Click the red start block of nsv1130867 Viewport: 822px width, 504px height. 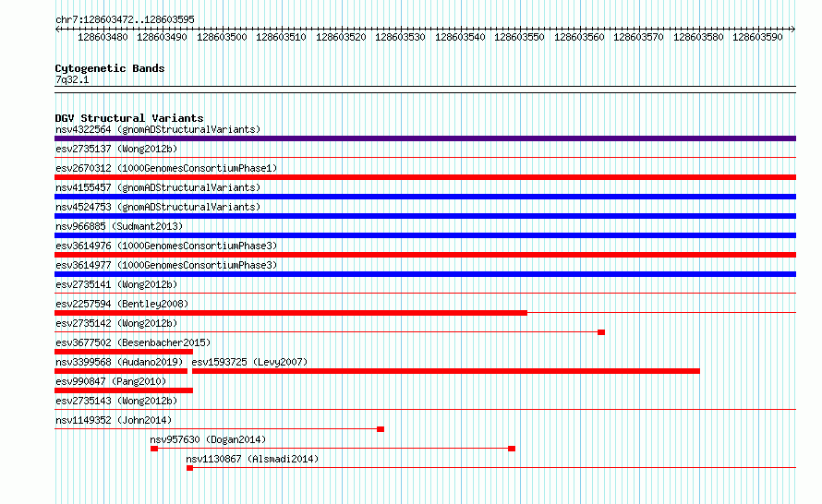pos(189,468)
